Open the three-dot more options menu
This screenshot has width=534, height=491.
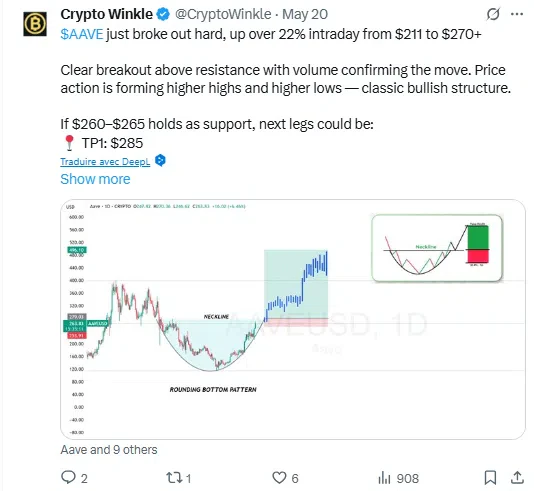click(x=517, y=14)
